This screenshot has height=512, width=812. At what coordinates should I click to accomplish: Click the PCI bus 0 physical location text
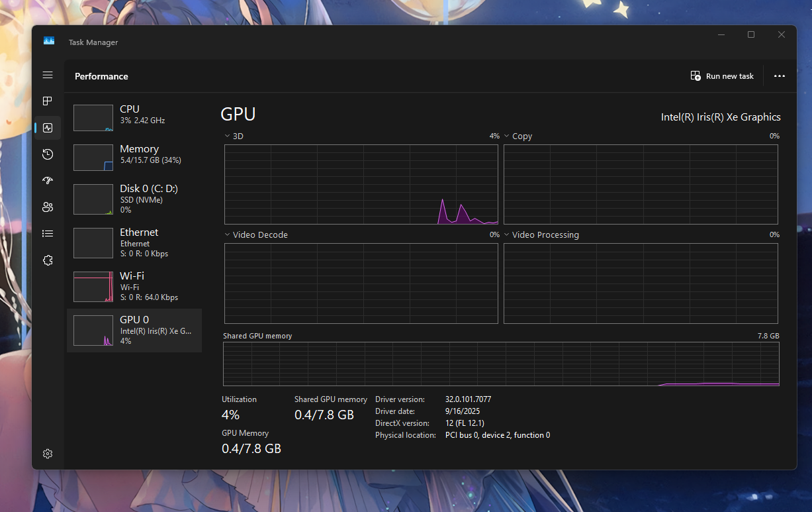click(498, 435)
